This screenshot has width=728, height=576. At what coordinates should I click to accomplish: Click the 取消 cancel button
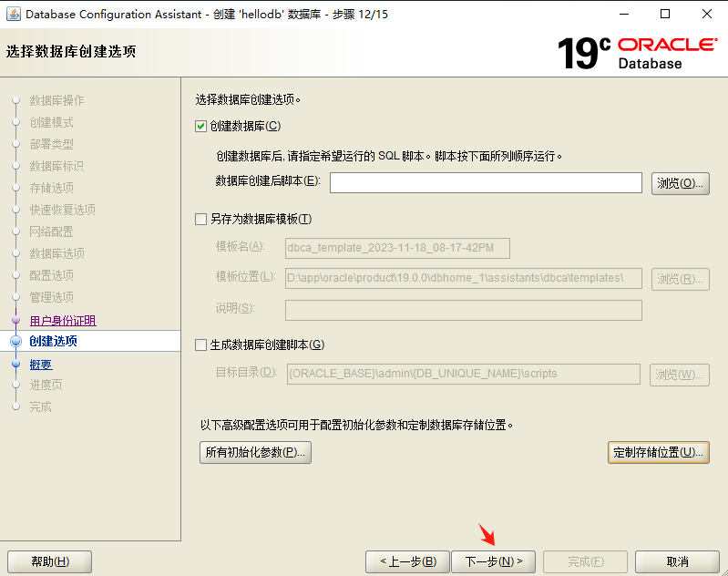[x=677, y=562]
